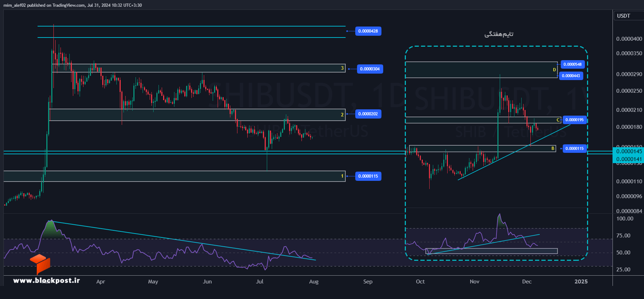Viewport: 644px width, 299px height.
Task: Click the USDT currency label
Action: tap(623, 16)
